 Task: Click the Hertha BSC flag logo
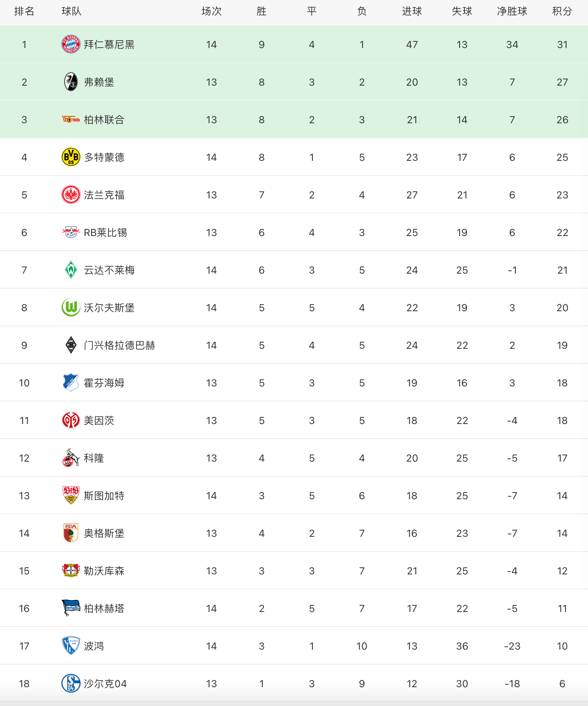click(71, 608)
